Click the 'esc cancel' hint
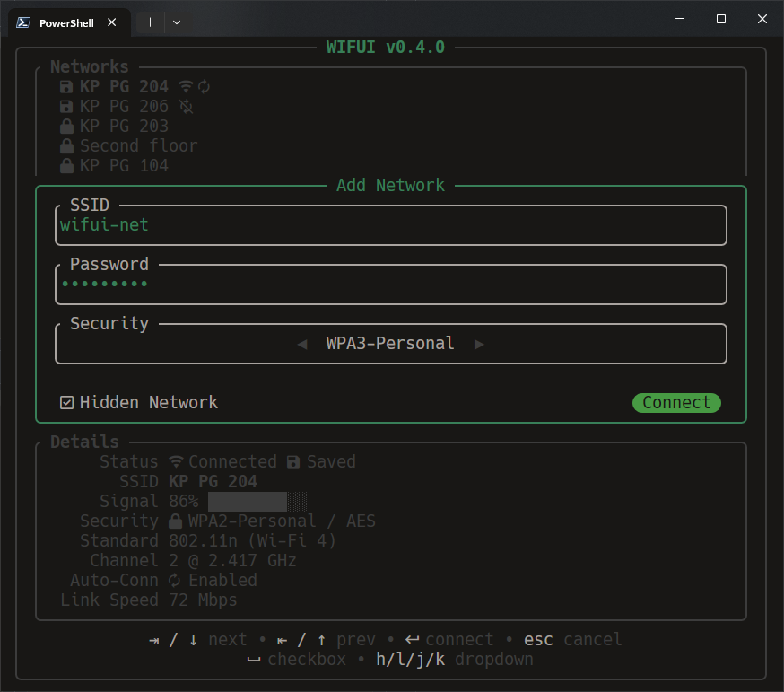Viewport: 784px width, 692px height. point(572,639)
